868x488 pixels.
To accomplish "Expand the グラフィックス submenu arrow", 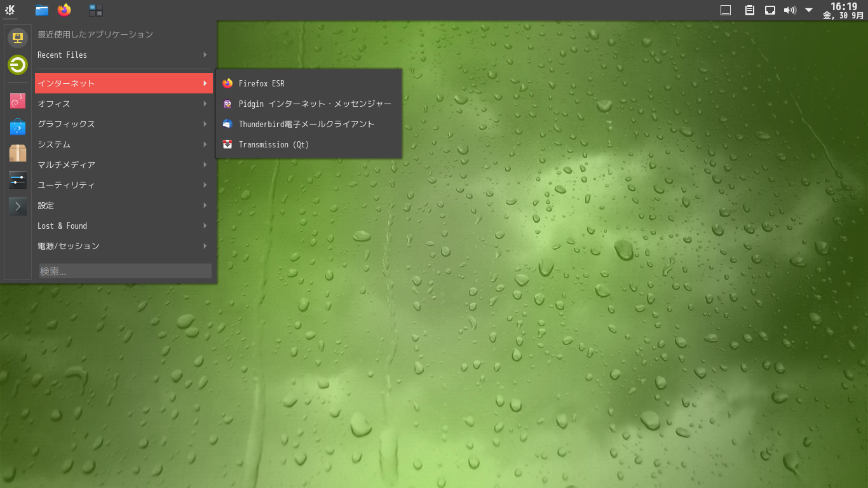I will point(205,124).
